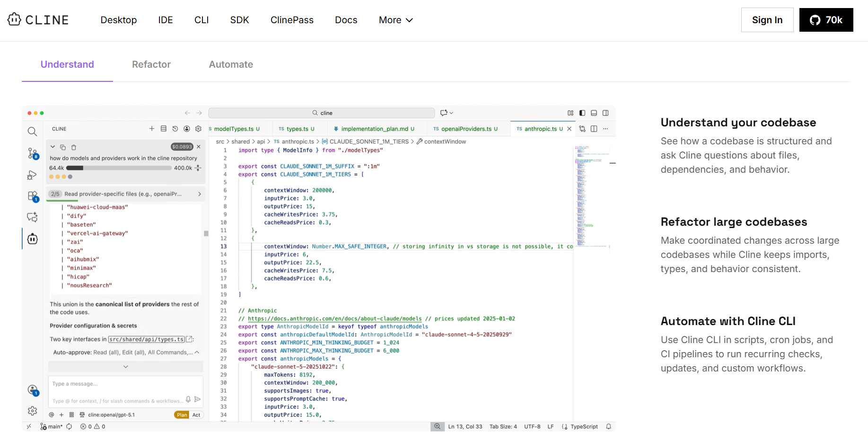868x441 pixels.
Task: Click the GitHub 70k stars button
Action: [826, 20]
